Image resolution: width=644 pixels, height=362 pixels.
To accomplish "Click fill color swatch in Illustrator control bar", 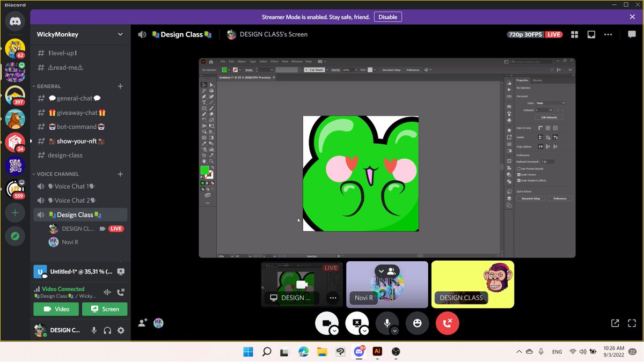I will tap(223, 70).
